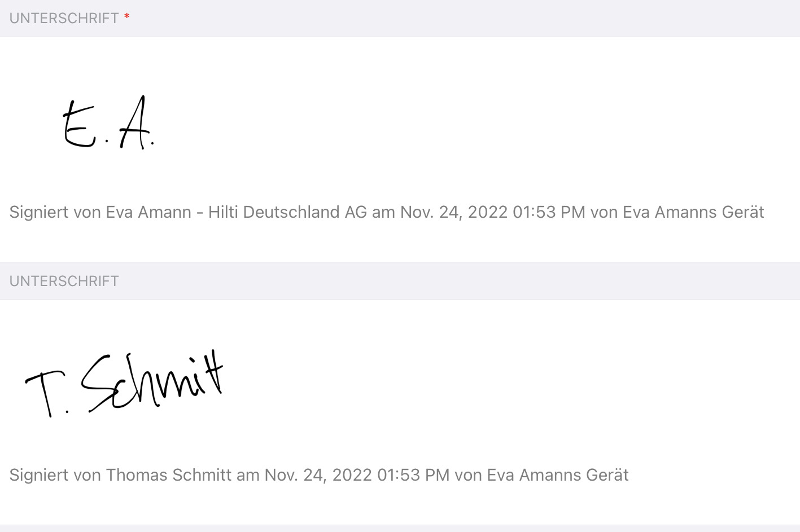This screenshot has height=532, width=800.
Task: Click Eva Amanns Gerät in Thomas Schmitt line
Action: pyautogui.click(x=558, y=475)
